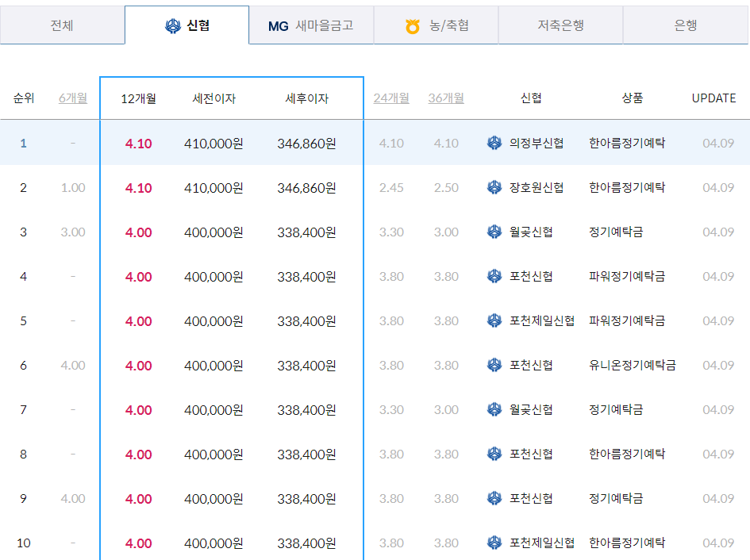Select 정기예탁금 product in rank 9 row
Image resolution: width=750 pixels, height=560 pixels.
[x=616, y=498]
